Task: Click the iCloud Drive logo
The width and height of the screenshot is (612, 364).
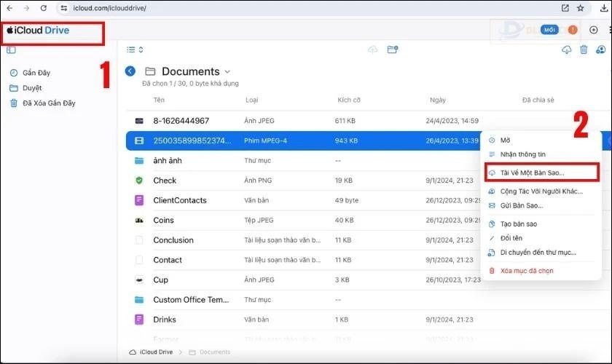Action: tap(38, 30)
